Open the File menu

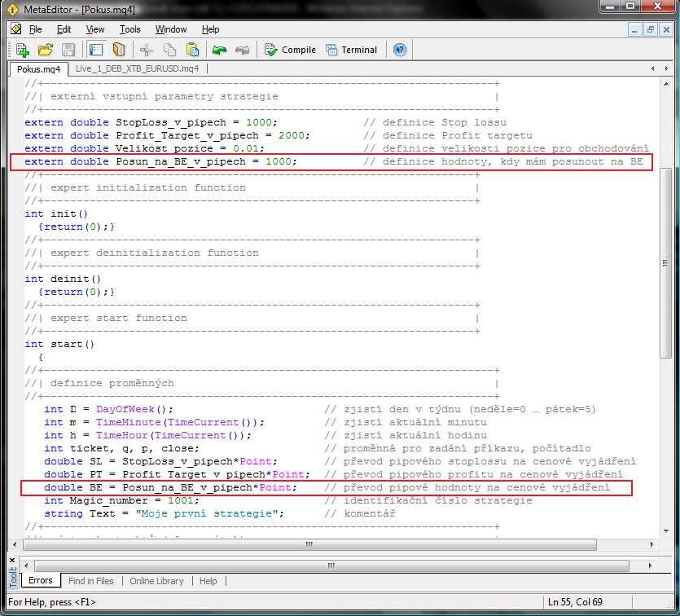(x=36, y=29)
